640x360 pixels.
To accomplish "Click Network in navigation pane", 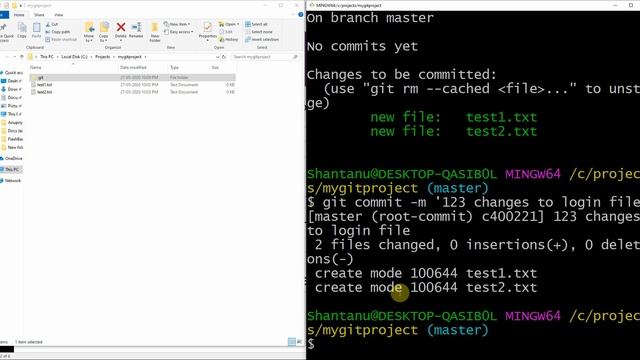I will click(11, 180).
